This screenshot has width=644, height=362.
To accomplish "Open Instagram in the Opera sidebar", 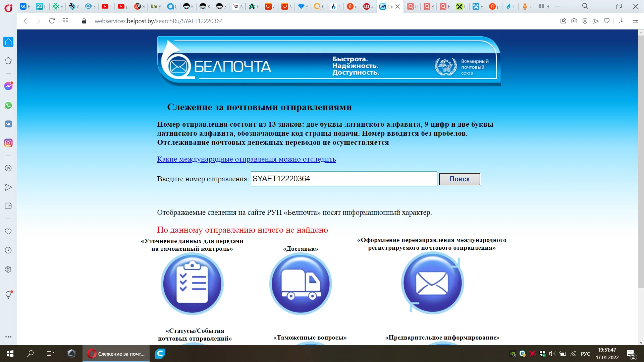I will tap(8, 143).
